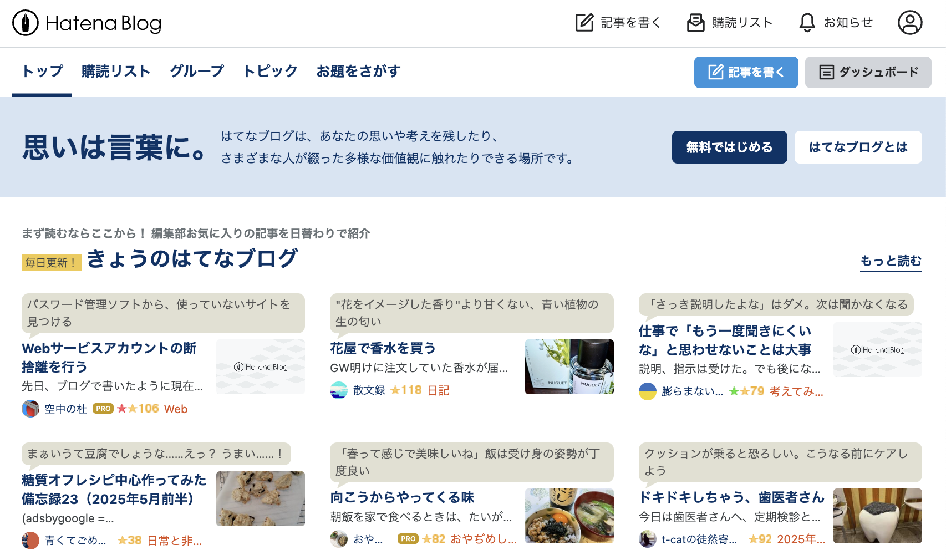Click the star count 118 on 散文録
946x560 pixels.
click(x=406, y=390)
